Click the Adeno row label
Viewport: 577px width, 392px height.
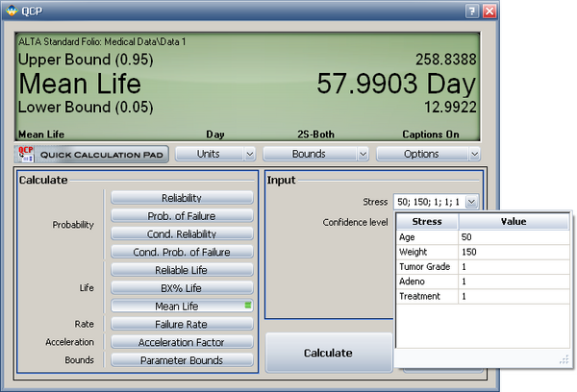(412, 282)
